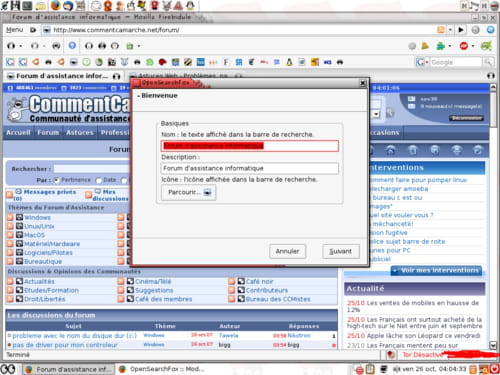The width and height of the screenshot is (500, 375).
Task: Open the Forum site navigation tab
Action: 48,133
